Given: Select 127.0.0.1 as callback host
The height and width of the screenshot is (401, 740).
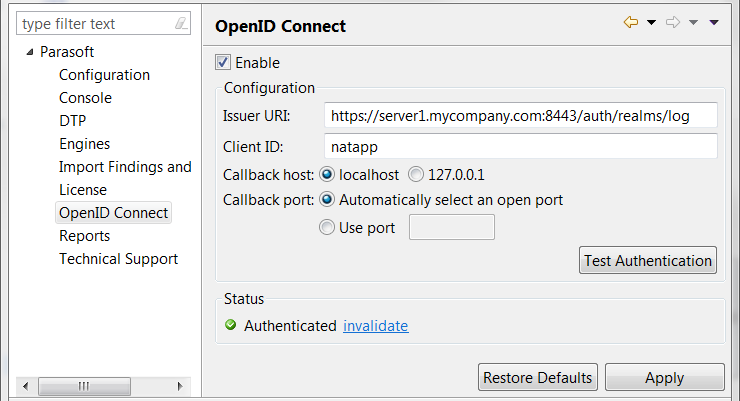Looking at the screenshot, I should 416,175.
